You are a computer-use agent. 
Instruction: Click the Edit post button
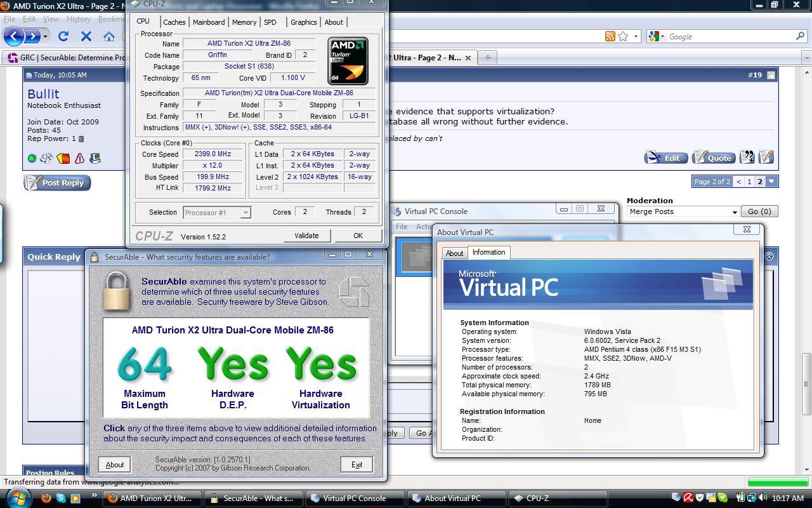[x=665, y=157]
